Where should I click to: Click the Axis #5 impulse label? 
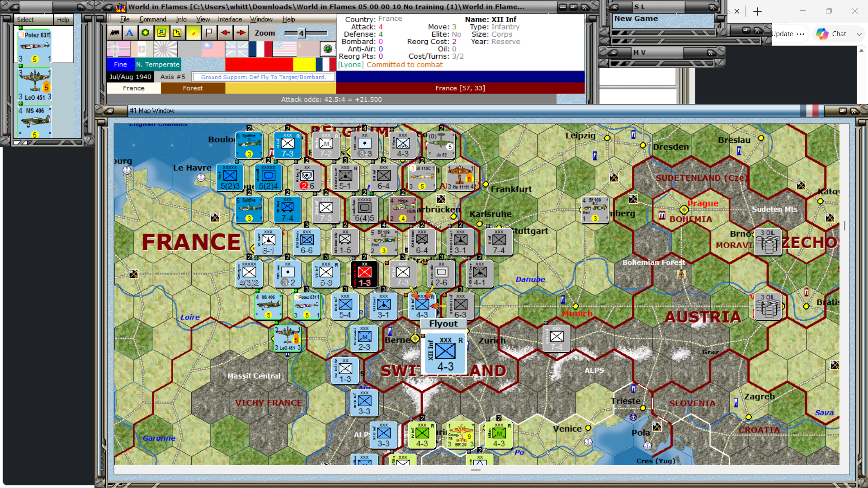coord(173,77)
